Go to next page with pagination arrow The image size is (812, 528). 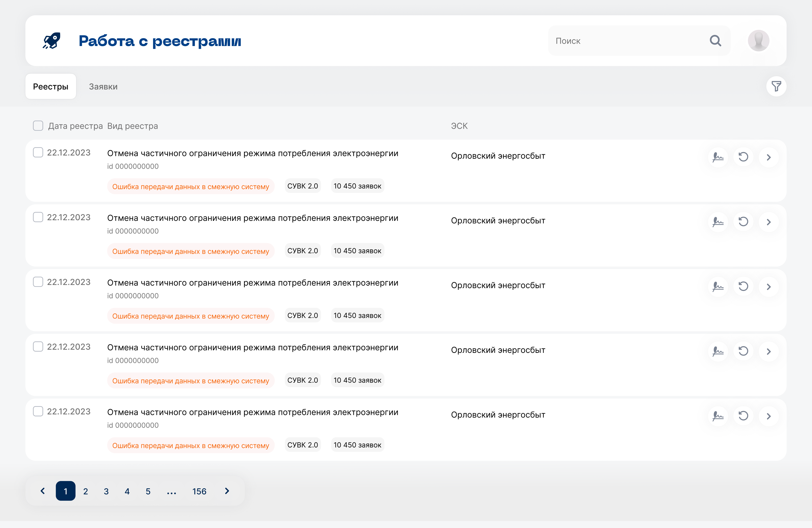pyautogui.click(x=227, y=491)
